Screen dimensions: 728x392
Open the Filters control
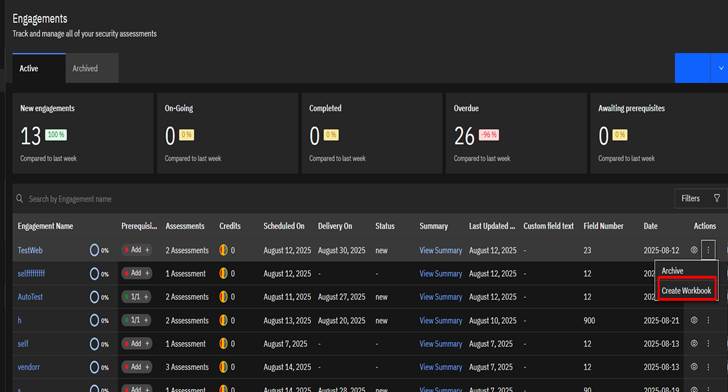coord(700,198)
